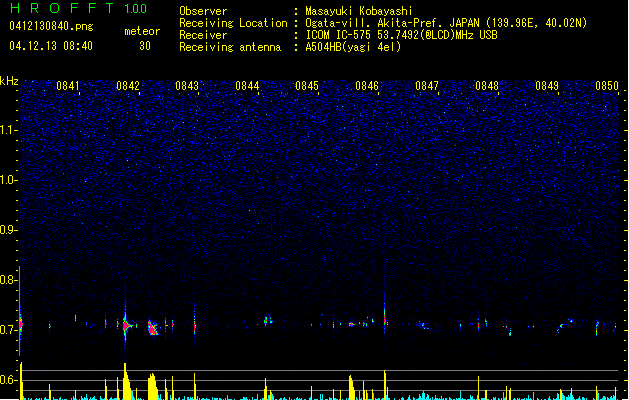Click the 0.9 kHz frequency label
The image size is (629, 400).
8,230
